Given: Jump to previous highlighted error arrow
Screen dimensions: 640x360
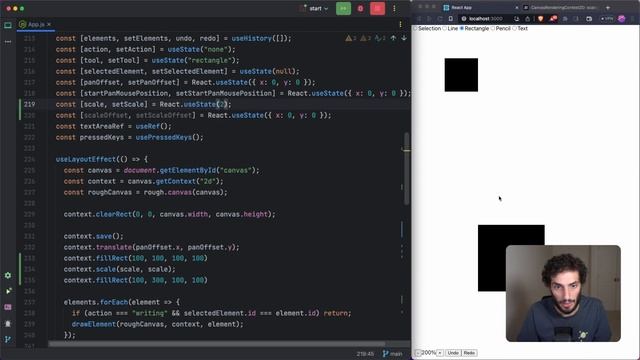Looking at the screenshot, I should [393, 38].
